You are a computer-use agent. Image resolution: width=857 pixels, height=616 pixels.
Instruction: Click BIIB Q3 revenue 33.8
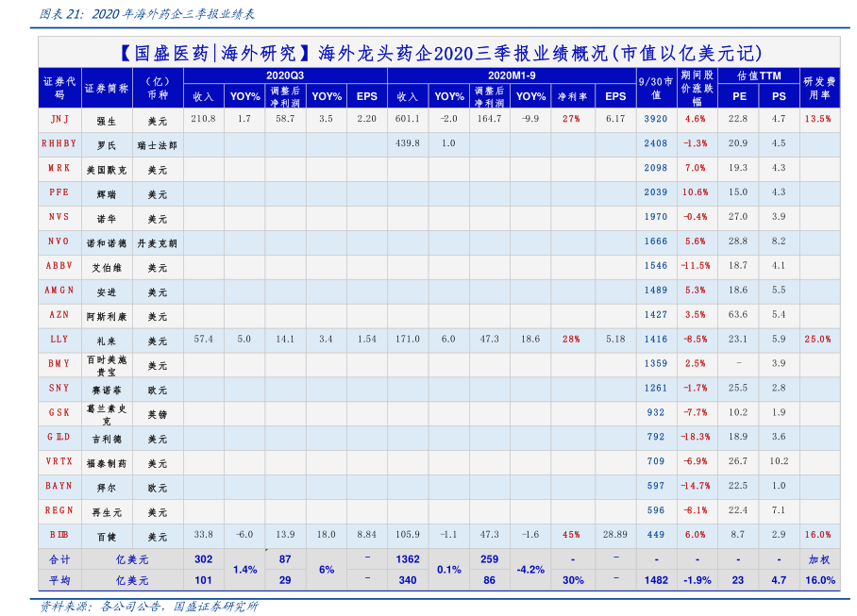pos(203,535)
